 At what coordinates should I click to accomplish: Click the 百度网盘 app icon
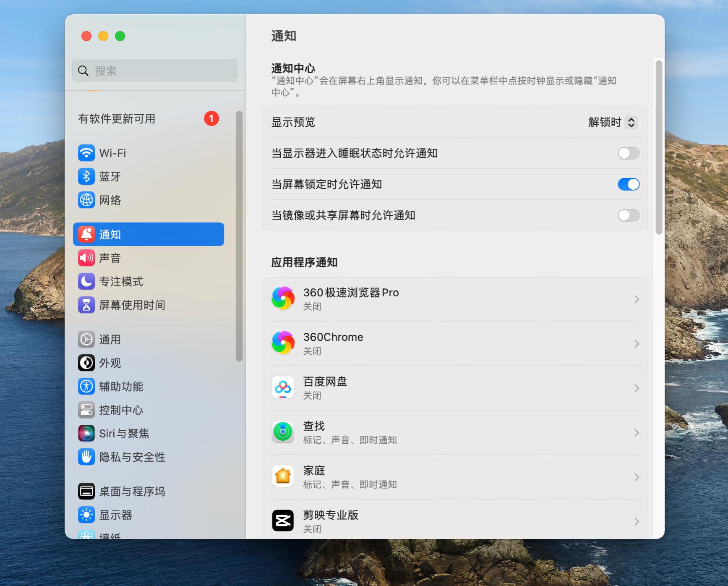tap(283, 388)
